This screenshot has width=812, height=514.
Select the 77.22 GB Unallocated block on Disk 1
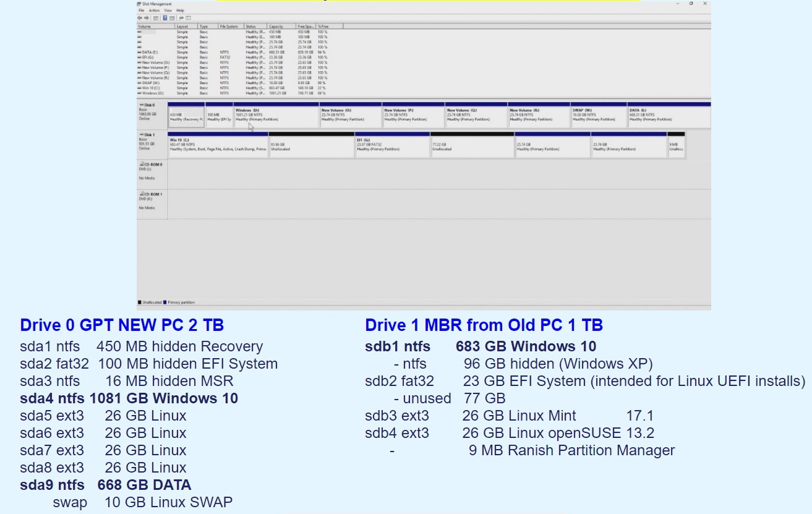coord(472,145)
